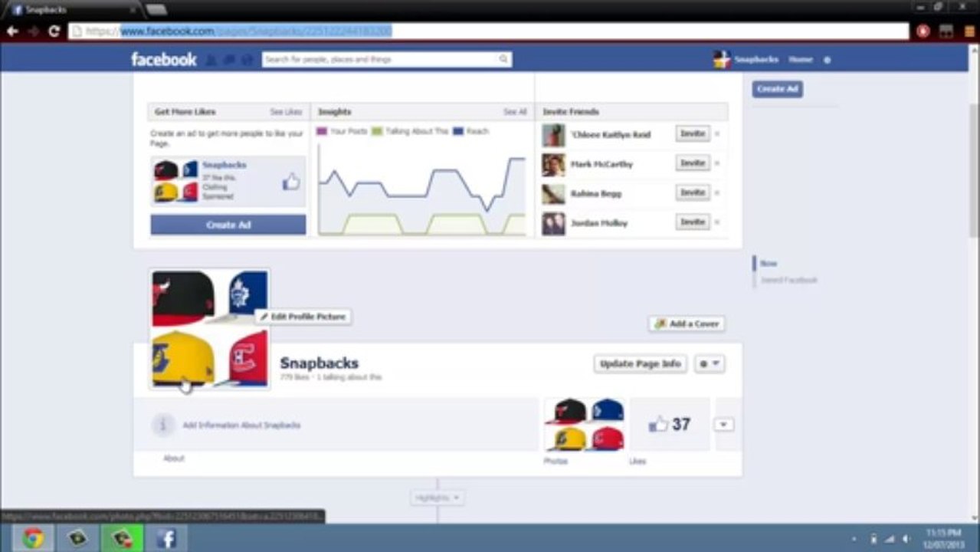Open the notifications globe icon
The width and height of the screenshot is (980, 552).
[x=247, y=60]
